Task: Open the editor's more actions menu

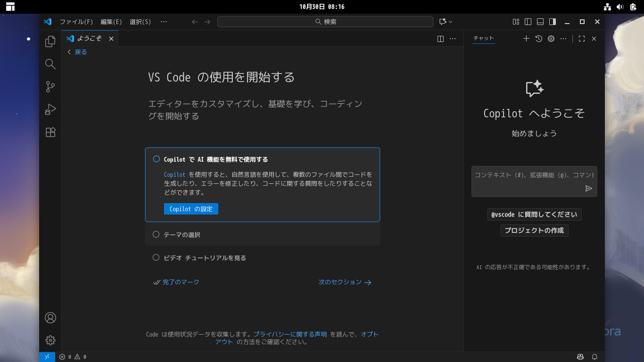Action: [x=453, y=39]
